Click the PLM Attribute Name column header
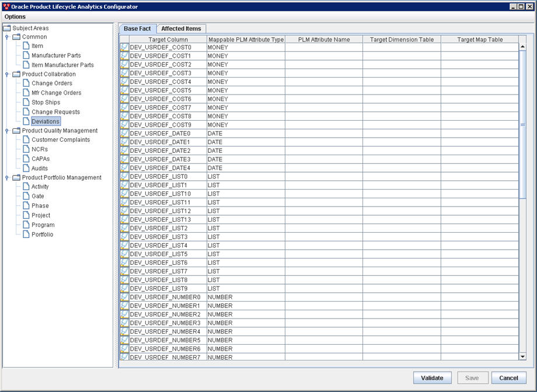 [324, 39]
